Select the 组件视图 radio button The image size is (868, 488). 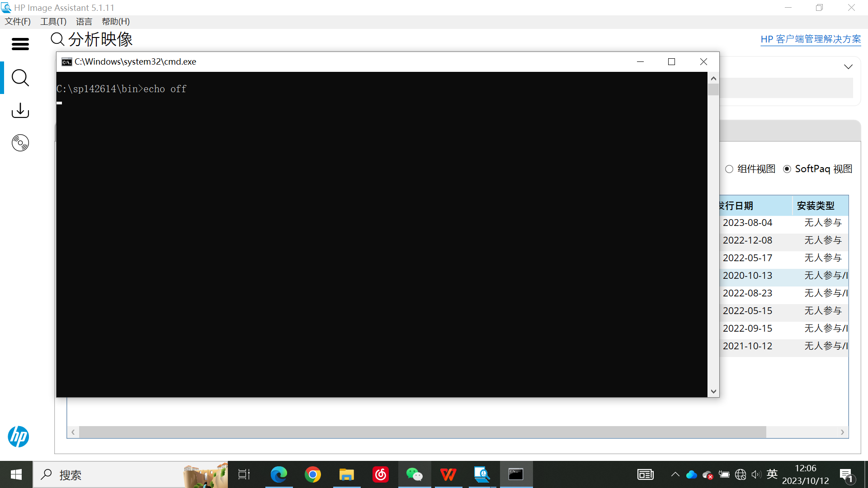pyautogui.click(x=729, y=169)
